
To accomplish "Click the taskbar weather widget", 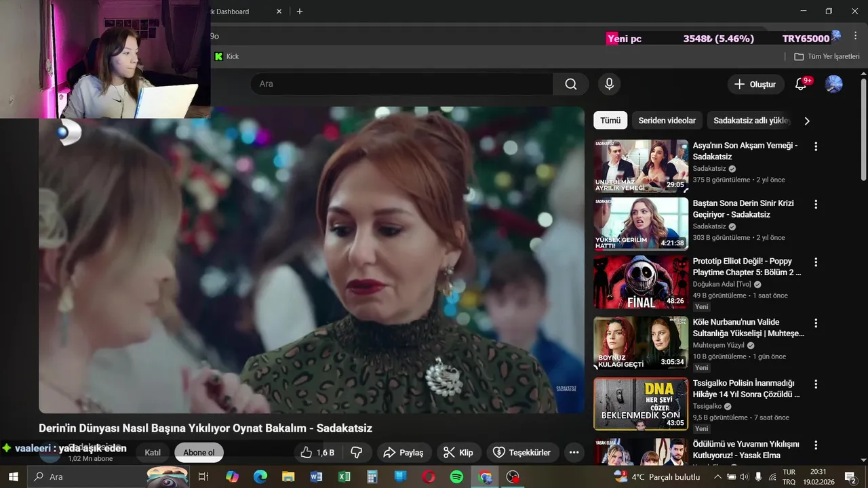I will [656, 476].
